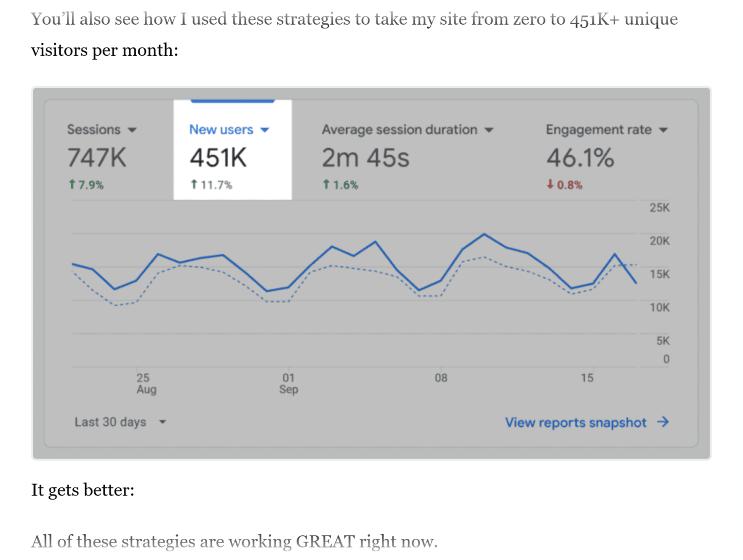Click the red down arrow by 0.8%
743x560 pixels.
tap(550, 184)
